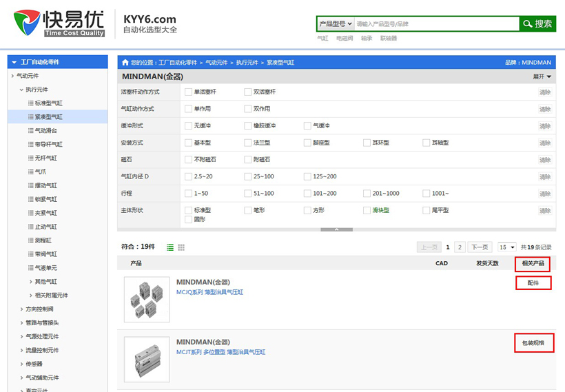565x392 pixels.
Task: Click list icon beside 气动滑台
Action: coord(31,130)
